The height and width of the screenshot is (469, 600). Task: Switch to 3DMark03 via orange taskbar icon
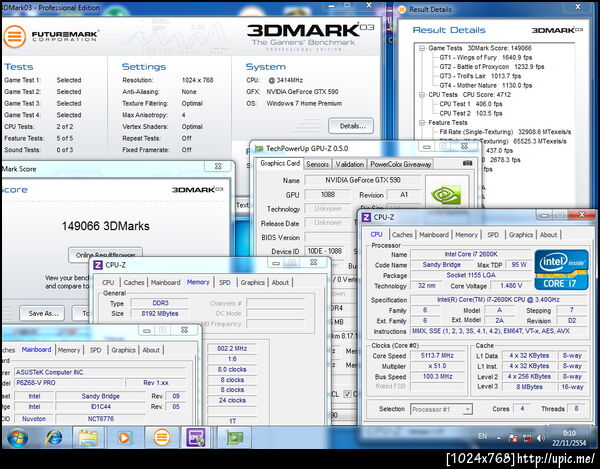(161, 437)
